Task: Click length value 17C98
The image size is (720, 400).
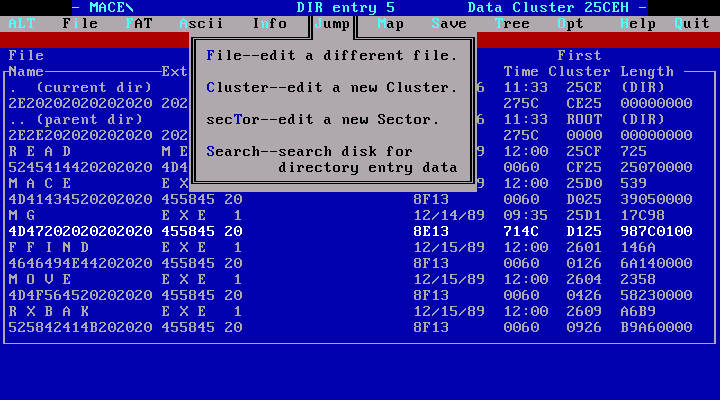Action: click(642, 215)
